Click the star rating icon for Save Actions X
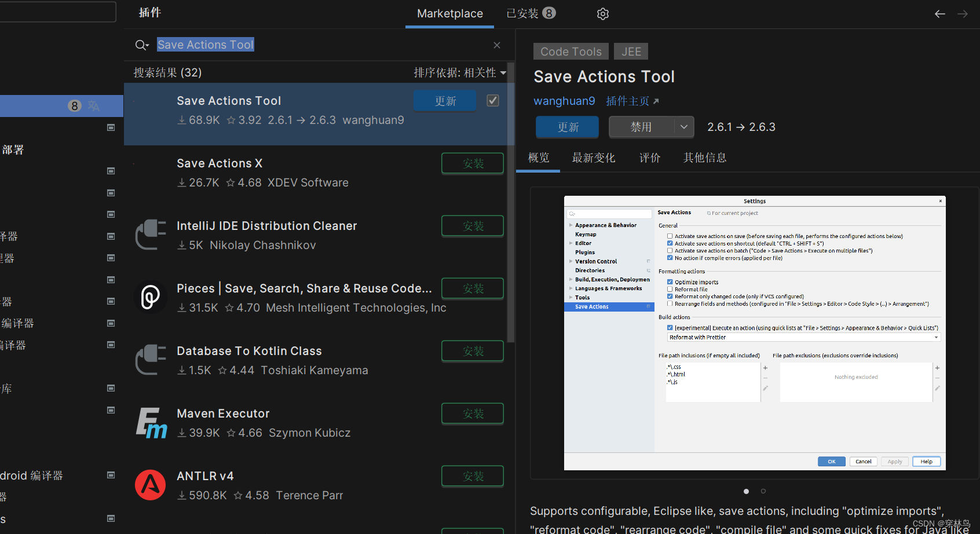Viewport: 980px width, 534px height. (231, 182)
